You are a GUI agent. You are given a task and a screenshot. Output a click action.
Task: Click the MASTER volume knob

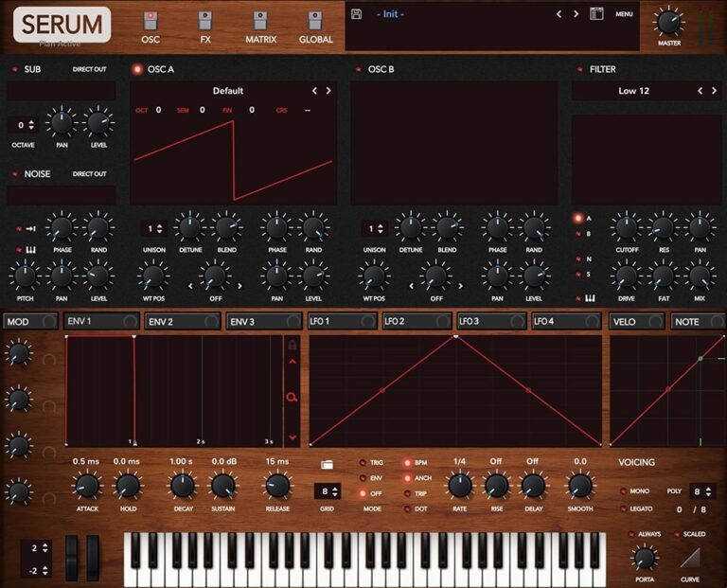(x=669, y=23)
